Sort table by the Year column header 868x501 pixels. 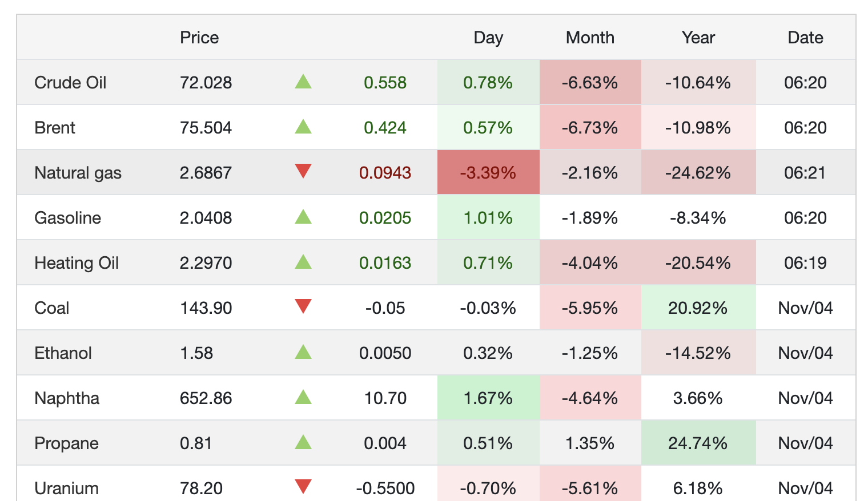click(698, 38)
